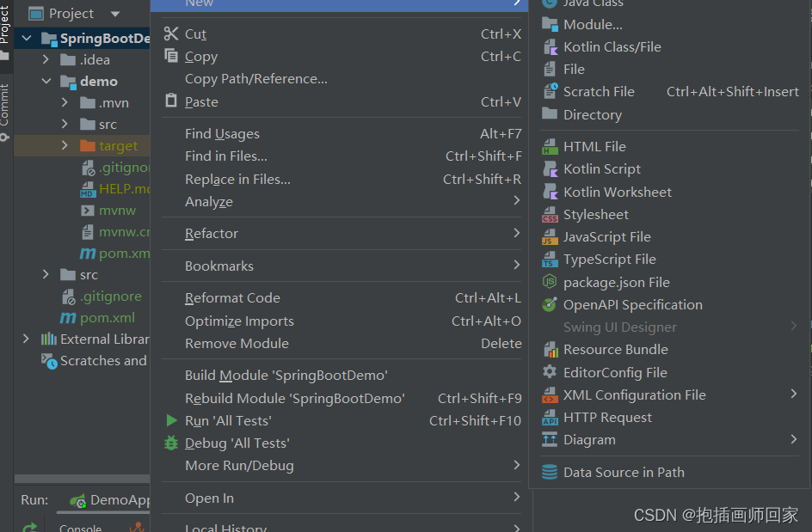Click the rerun icon in Run panel

point(30,528)
